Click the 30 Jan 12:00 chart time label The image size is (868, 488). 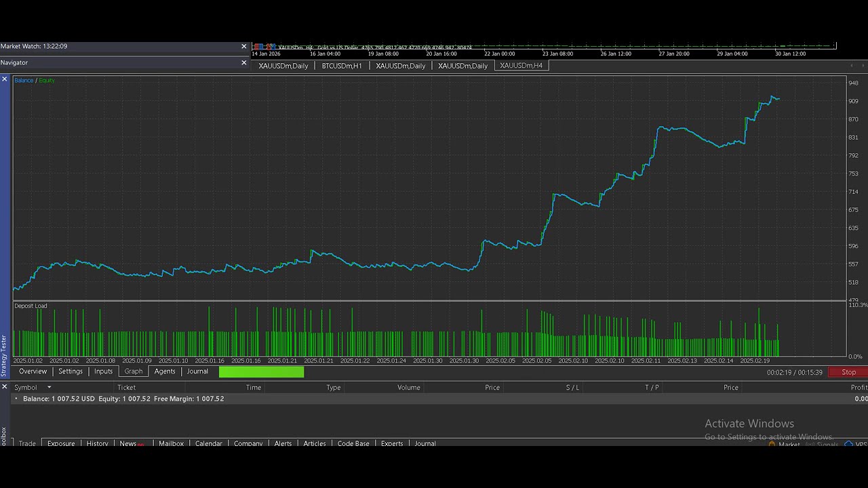[x=791, y=54]
